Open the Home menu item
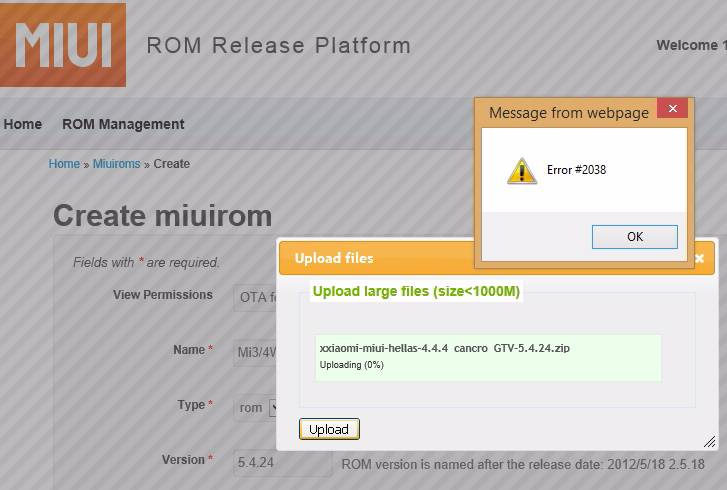This screenshot has height=490, width=727. click(22, 124)
